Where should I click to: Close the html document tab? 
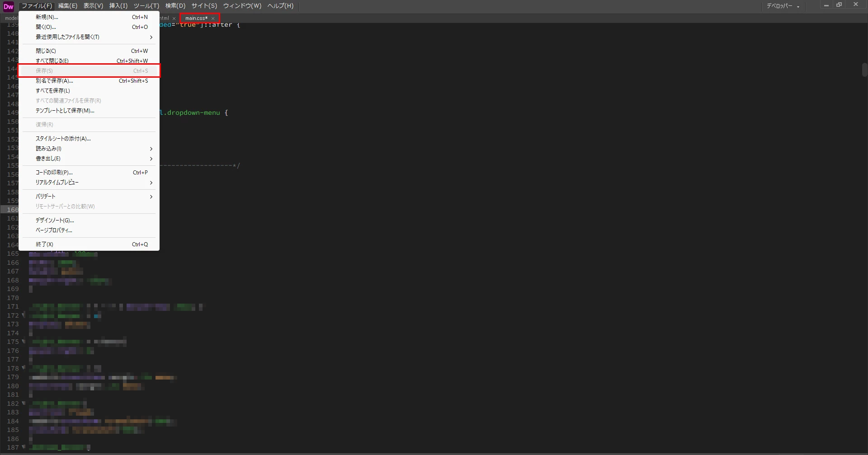click(174, 19)
